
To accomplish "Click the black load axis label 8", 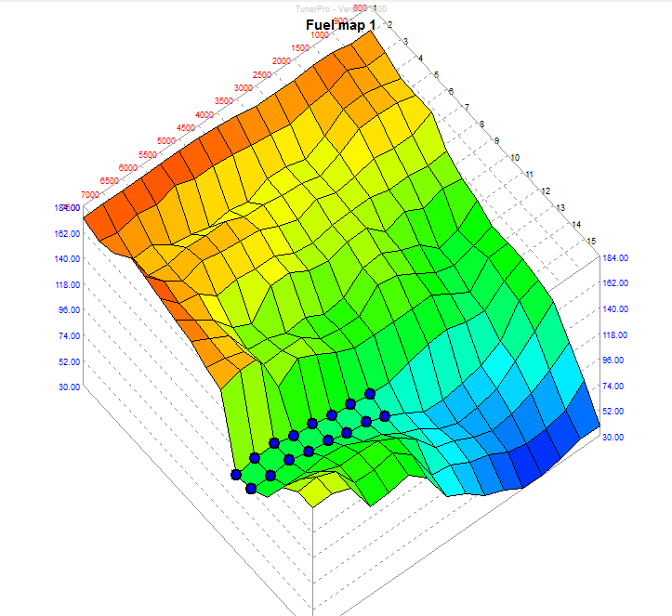I will [x=481, y=125].
